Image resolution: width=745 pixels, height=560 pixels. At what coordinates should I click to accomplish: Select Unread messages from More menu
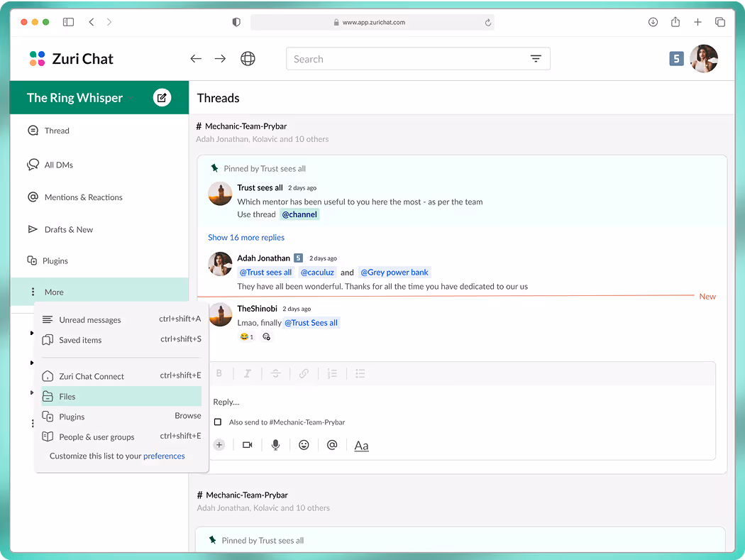tap(121, 319)
